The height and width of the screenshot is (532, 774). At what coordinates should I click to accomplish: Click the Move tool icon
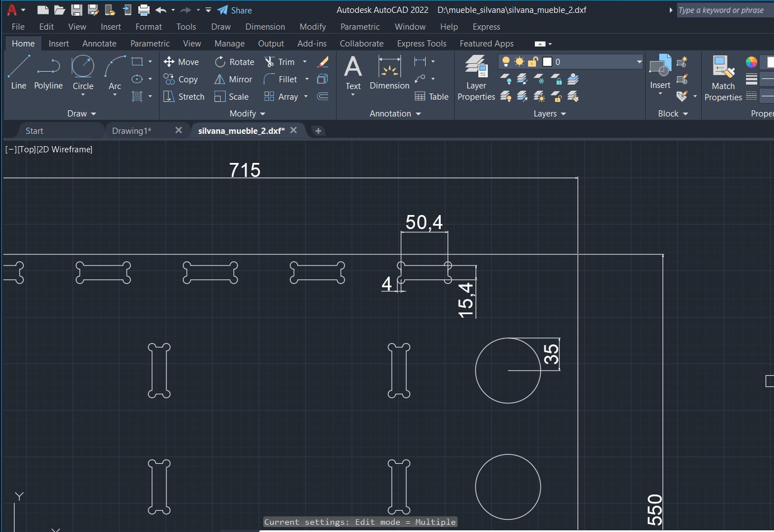[169, 62]
